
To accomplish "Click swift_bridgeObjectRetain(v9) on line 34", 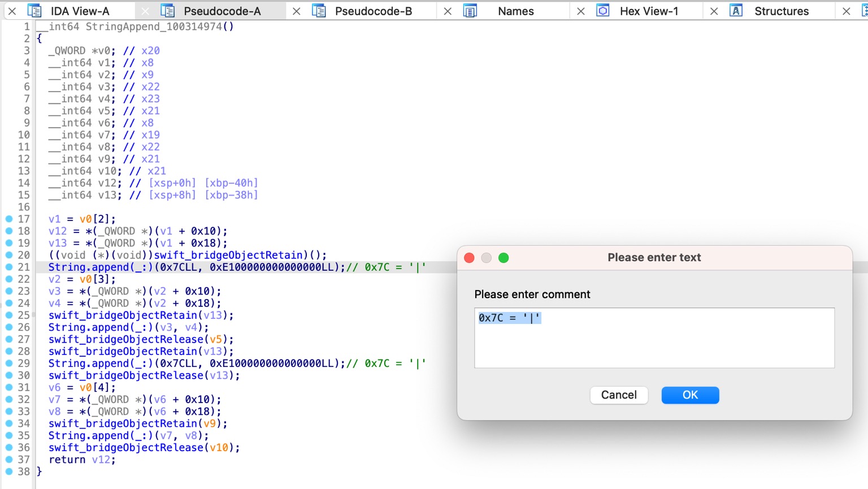I will pos(138,423).
